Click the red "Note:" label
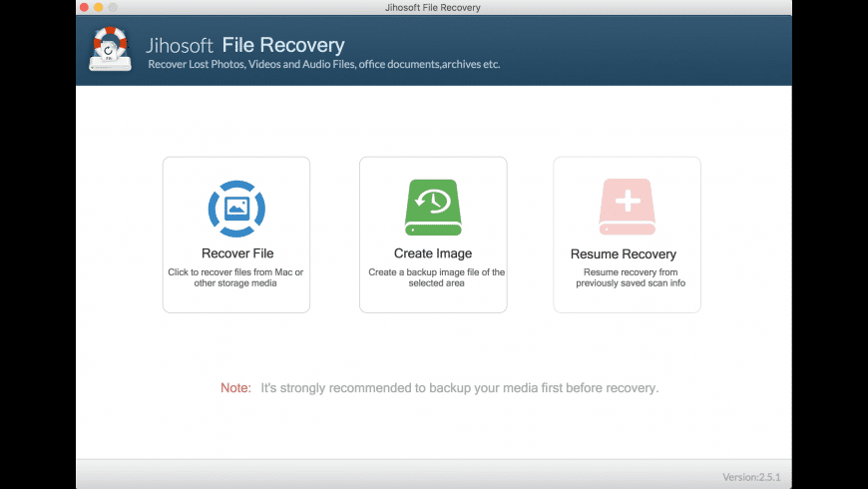The image size is (868, 489). tap(235, 387)
